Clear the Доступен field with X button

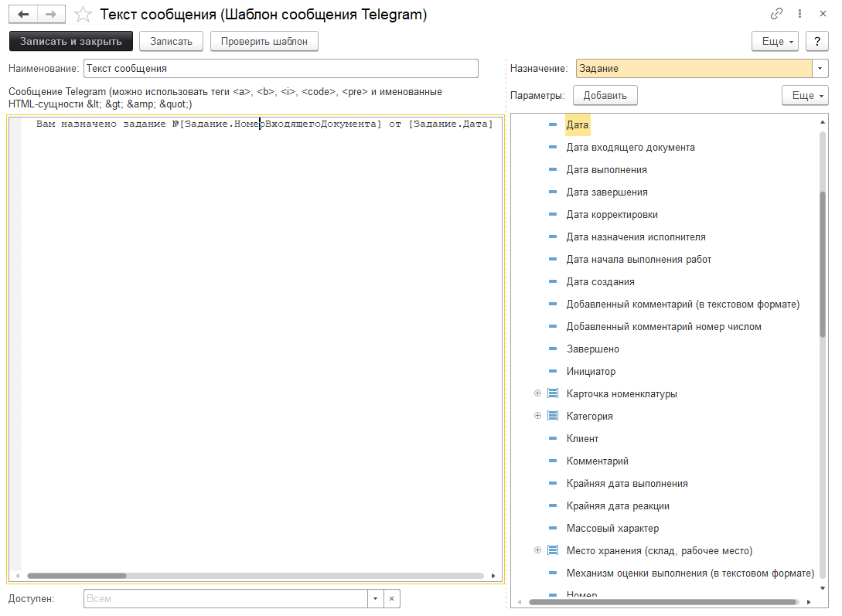391,599
